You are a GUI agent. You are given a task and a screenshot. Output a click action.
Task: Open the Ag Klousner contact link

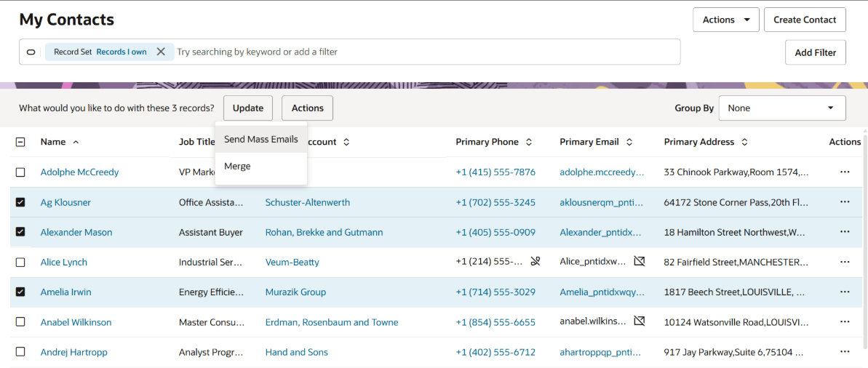click(65, 202)
